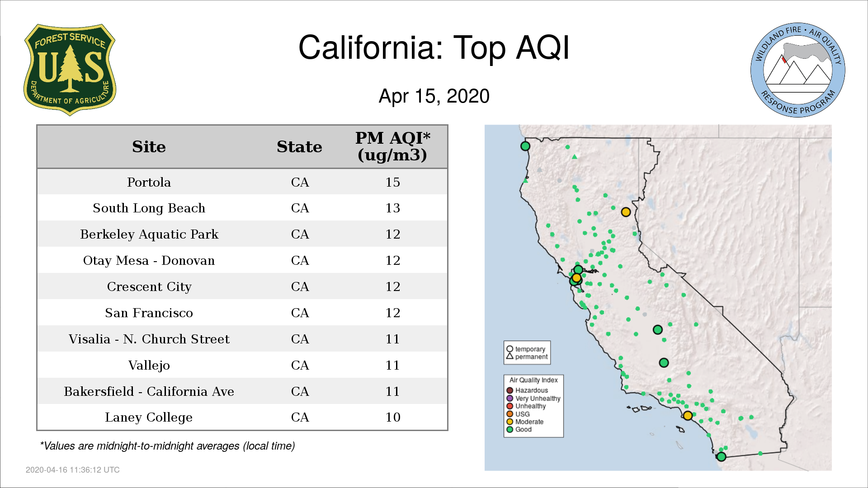Select the South Long Beach site name
Image resolution: width=868 pixels, height=488 pixels.
149,208
